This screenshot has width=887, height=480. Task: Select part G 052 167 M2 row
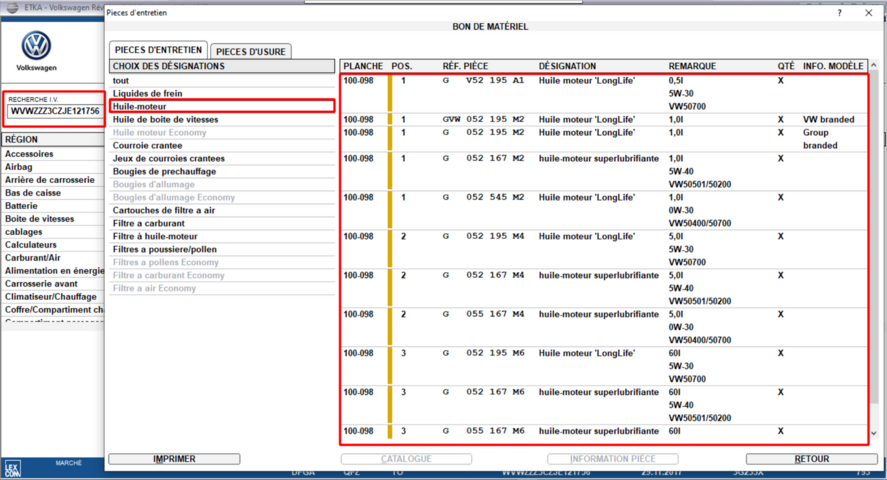click(x=604, y=171)
